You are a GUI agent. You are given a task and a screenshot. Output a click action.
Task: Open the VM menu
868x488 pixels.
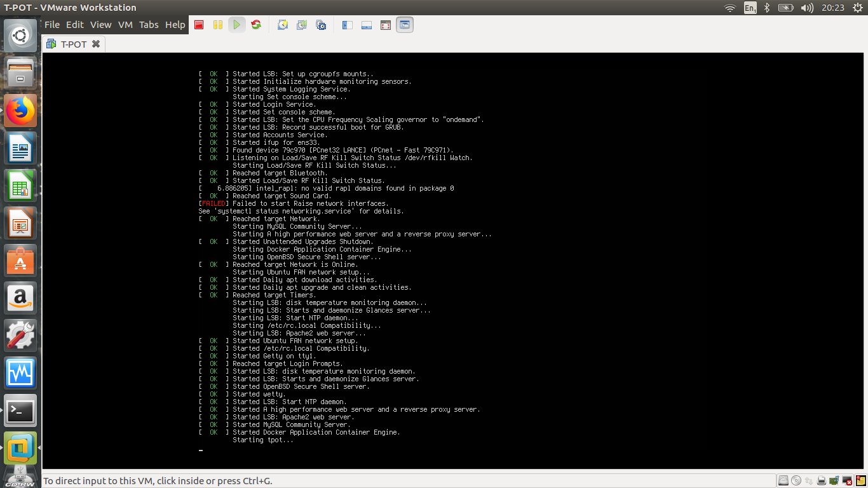[125, 25]
